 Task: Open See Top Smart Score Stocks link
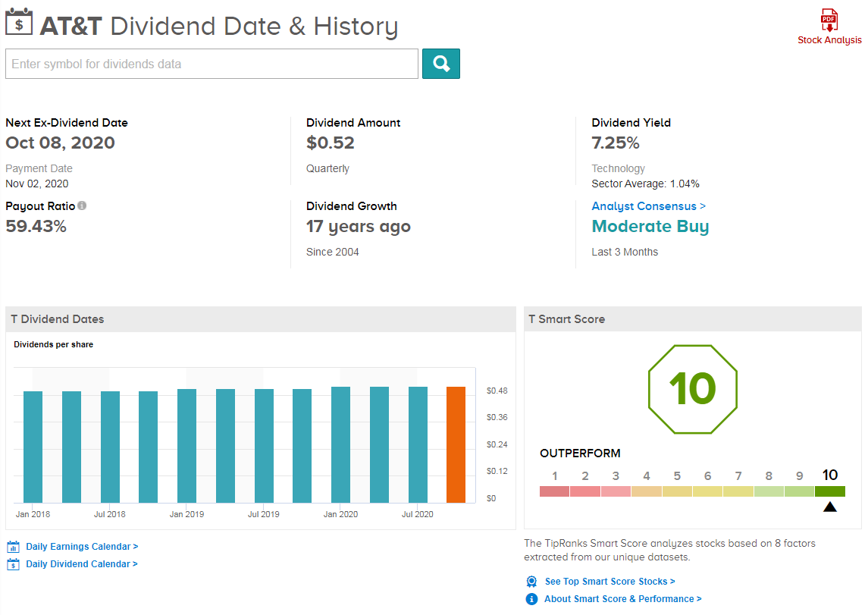coord(610,581)
